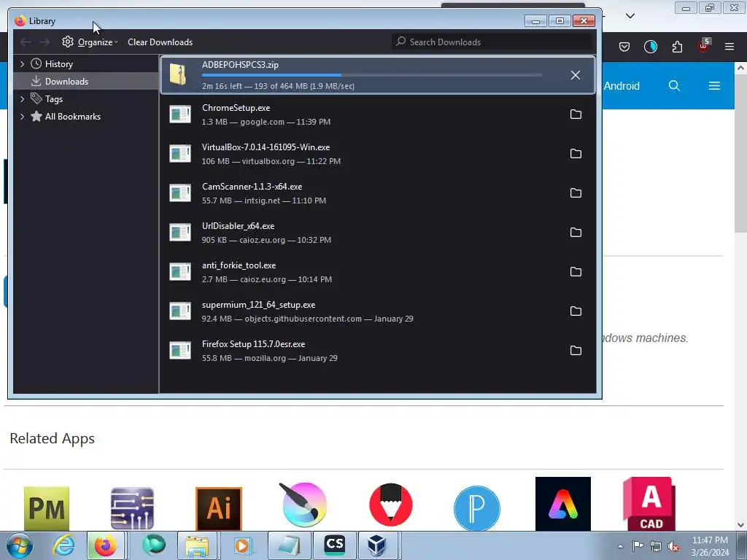Open the AutoCAD related app icon

click(x=649, y=504)
